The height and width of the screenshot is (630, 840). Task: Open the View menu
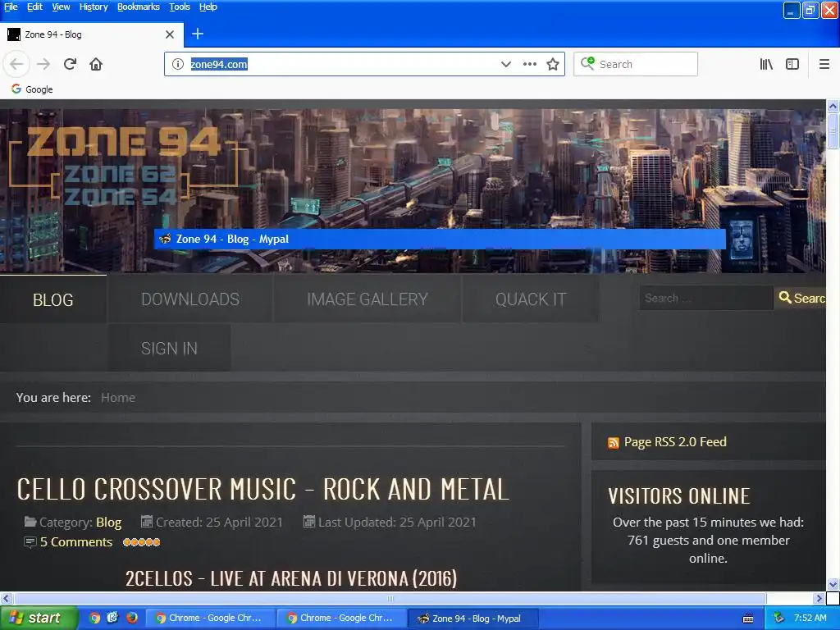[x=61, y=7]
